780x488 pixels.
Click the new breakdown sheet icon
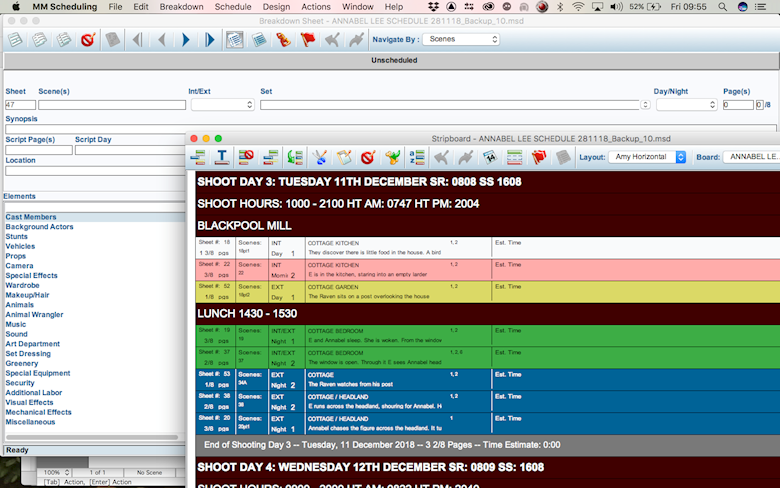15,39
